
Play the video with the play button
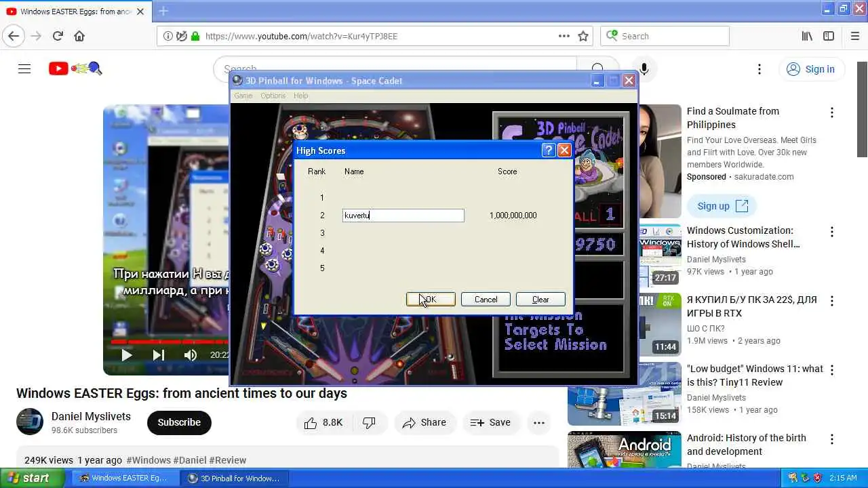pyautogui.click(x=126, y=355)
